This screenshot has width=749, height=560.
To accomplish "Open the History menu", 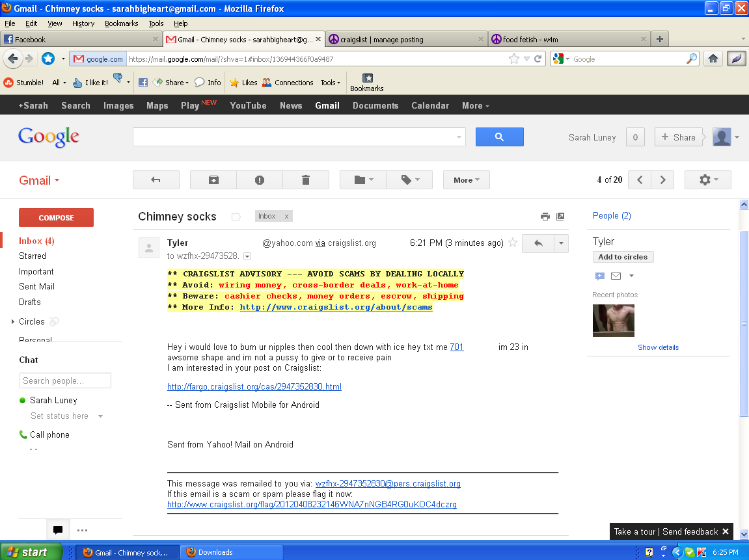I will click(x=83, y=23).
